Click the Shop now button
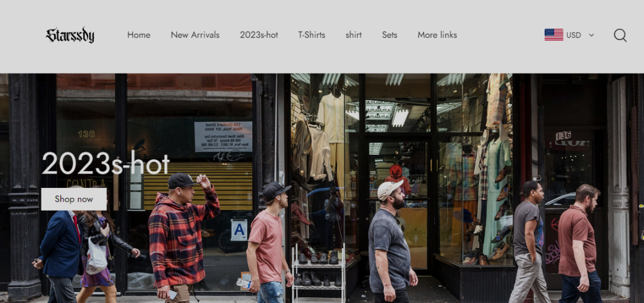This screenshot has width=644, height=303. pos(74,199)
